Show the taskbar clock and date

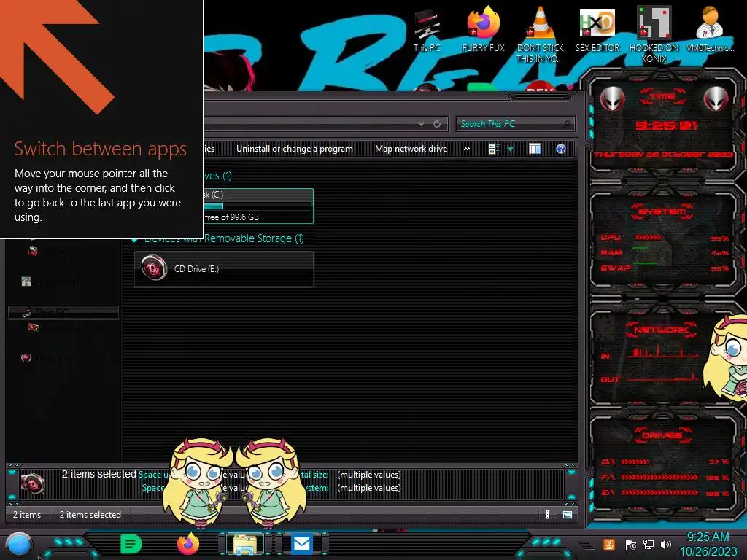pos(708,544)
